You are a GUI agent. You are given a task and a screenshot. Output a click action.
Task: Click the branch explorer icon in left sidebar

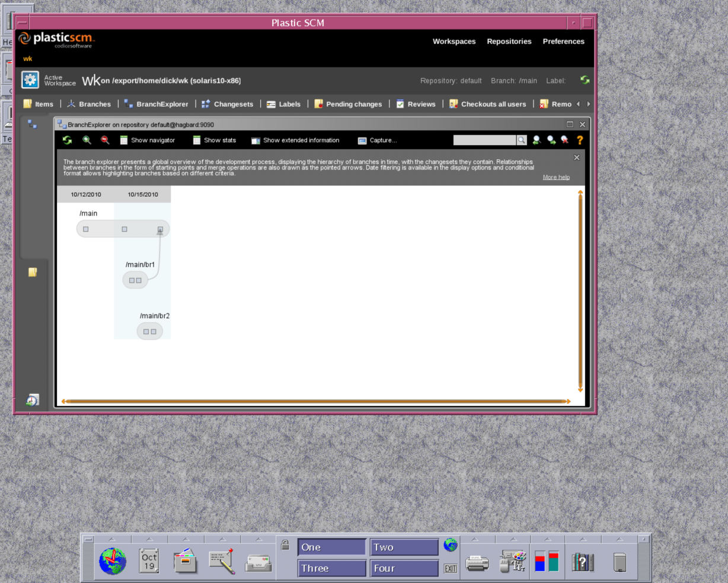coord(33,124)
